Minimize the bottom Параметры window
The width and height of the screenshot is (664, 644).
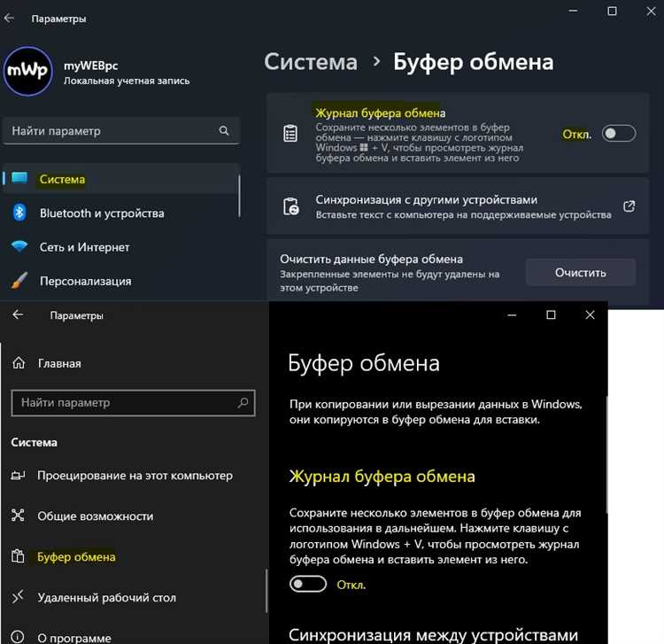click(512, 314)
